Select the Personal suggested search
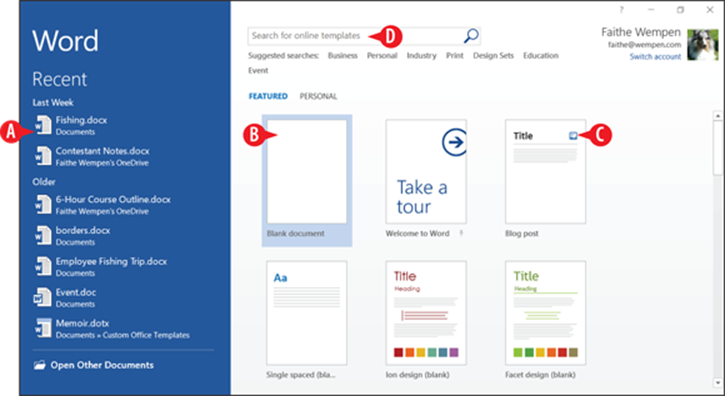The image size is (725, 396). [382, 56]
